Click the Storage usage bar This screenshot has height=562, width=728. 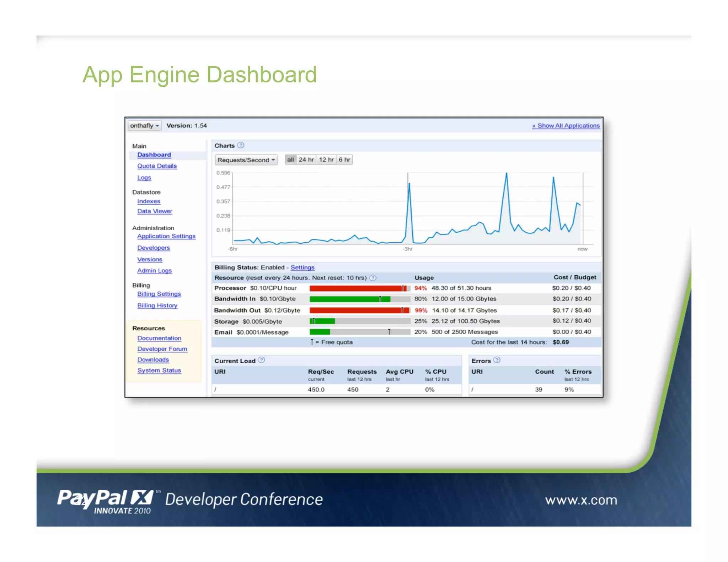coord(360,321)
